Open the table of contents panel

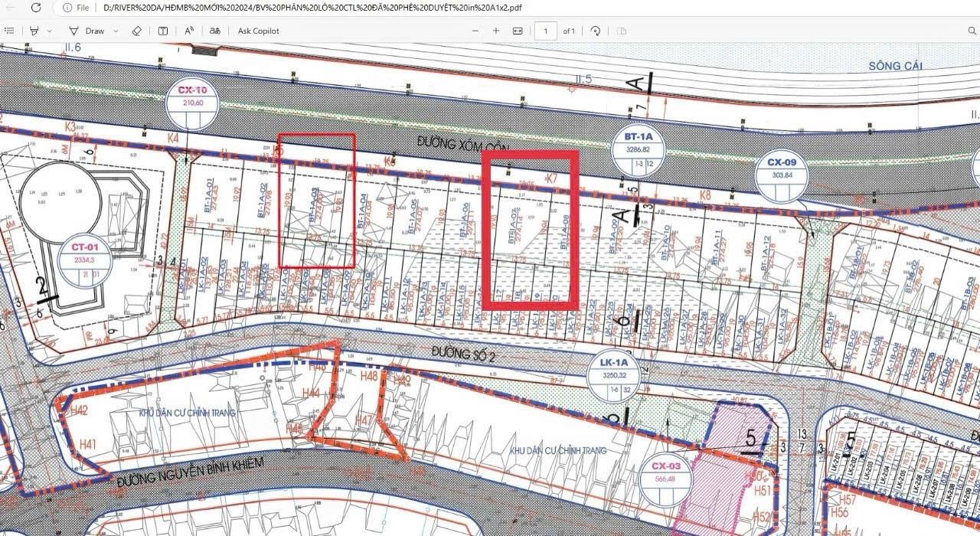tap(9, 31)
